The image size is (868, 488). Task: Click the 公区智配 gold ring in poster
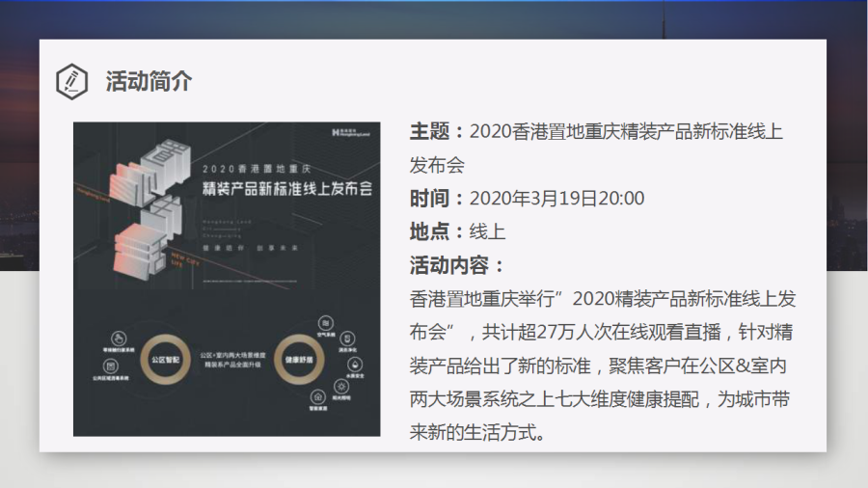point(166,360)
